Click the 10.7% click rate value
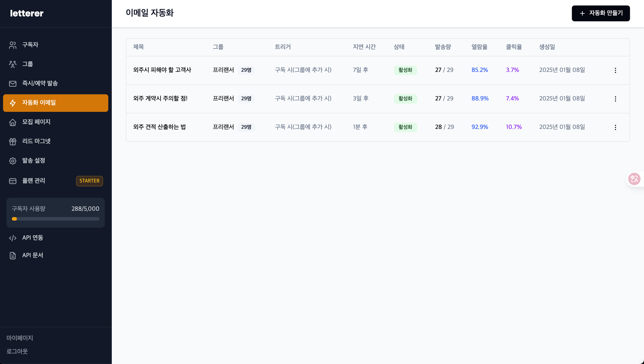Screen dimensions: 644x364 [514, 127]
